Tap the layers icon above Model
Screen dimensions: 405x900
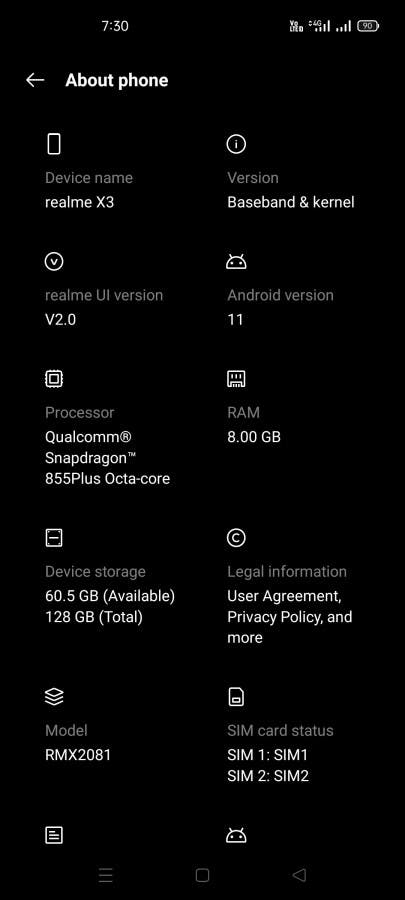tap(54, 697)
